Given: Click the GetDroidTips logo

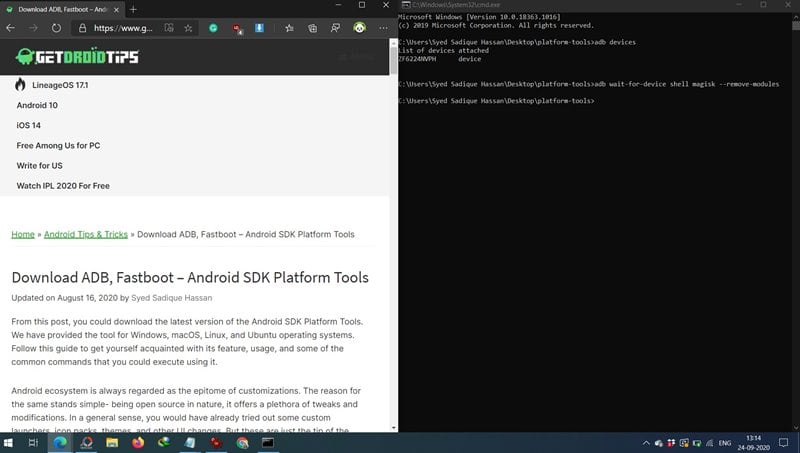Looking at the screenshot, I should pos(77,56).
